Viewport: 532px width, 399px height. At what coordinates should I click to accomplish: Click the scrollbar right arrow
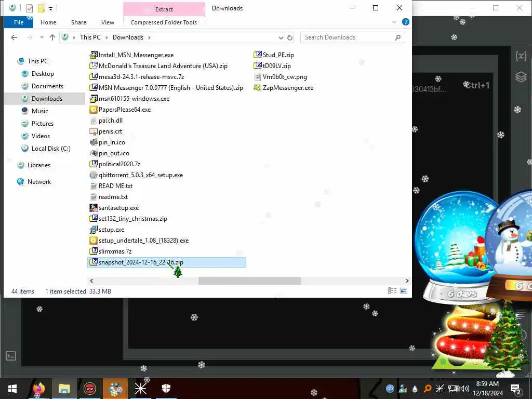coord(407,281)
